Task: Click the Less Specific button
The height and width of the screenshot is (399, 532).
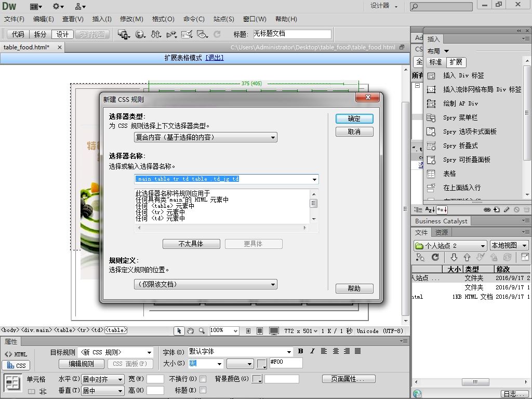Action: click(x=191, y=244)
